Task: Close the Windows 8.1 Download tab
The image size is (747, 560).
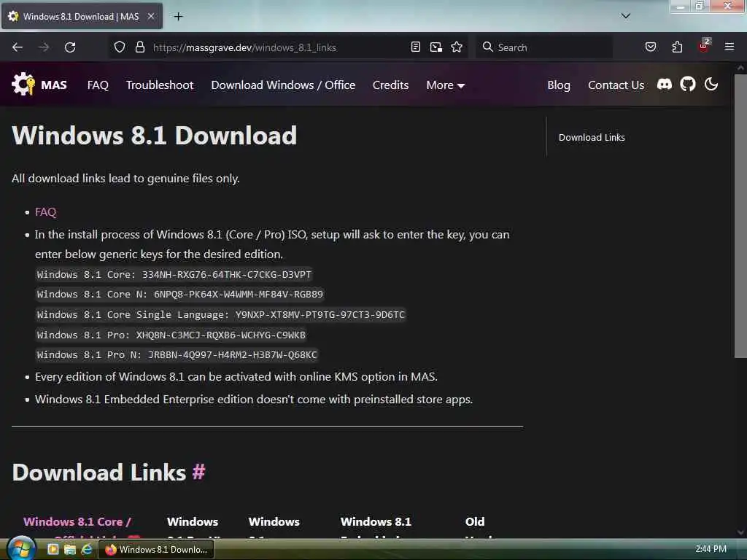Action: coord(151,17)
